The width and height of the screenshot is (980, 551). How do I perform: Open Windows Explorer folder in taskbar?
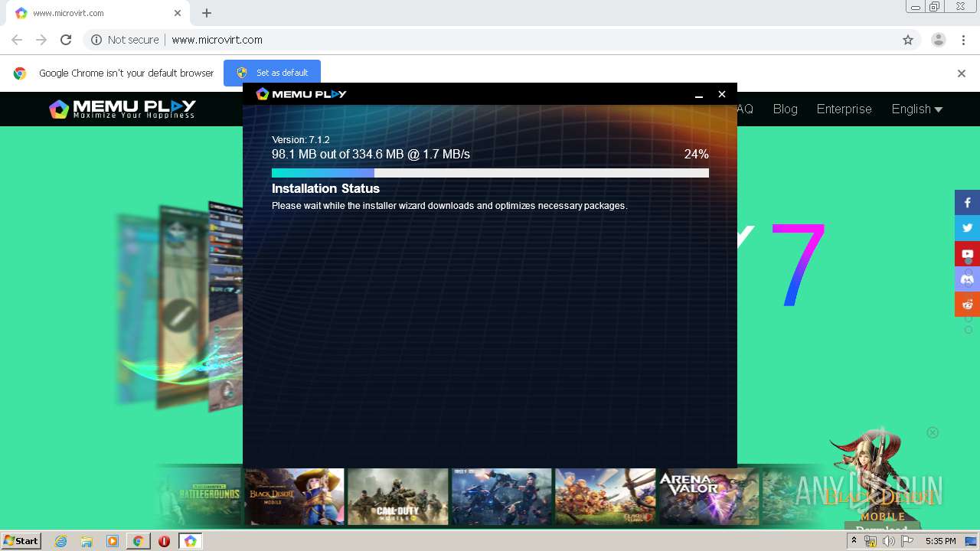pyautogui.click(x=87, y=541)
